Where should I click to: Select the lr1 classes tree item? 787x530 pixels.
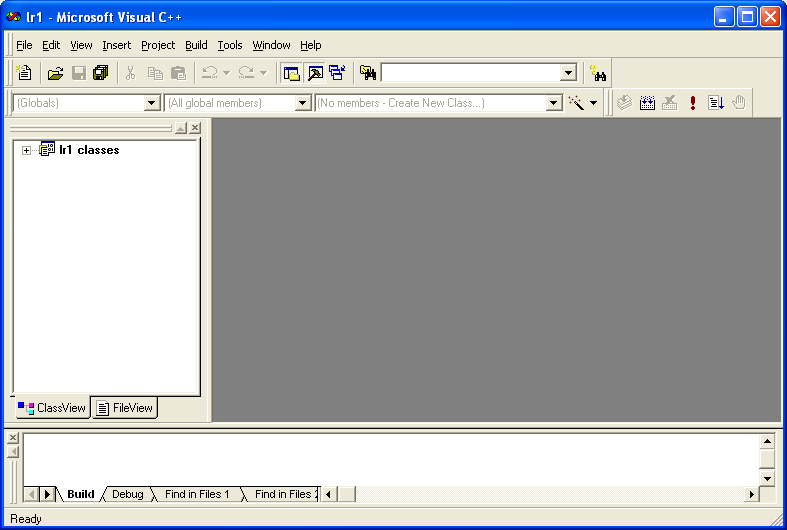point(89,150)
